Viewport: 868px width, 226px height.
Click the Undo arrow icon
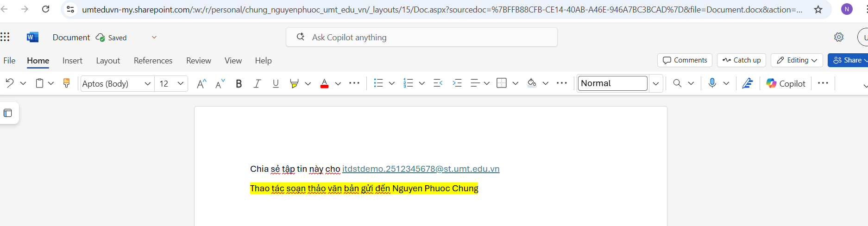click(9, 83)
